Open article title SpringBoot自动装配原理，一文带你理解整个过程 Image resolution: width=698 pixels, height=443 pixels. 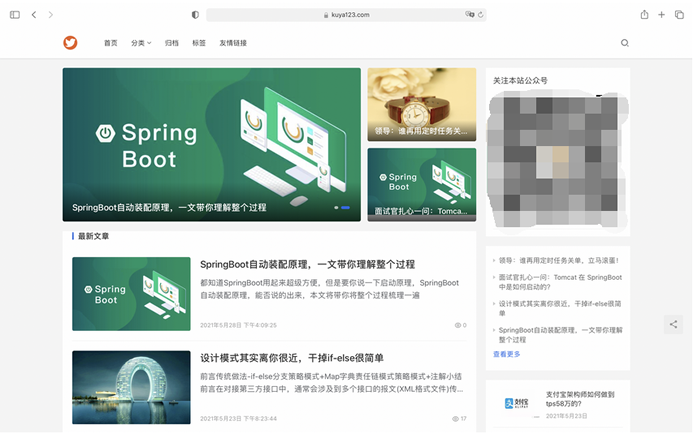(x=307, y=264)
